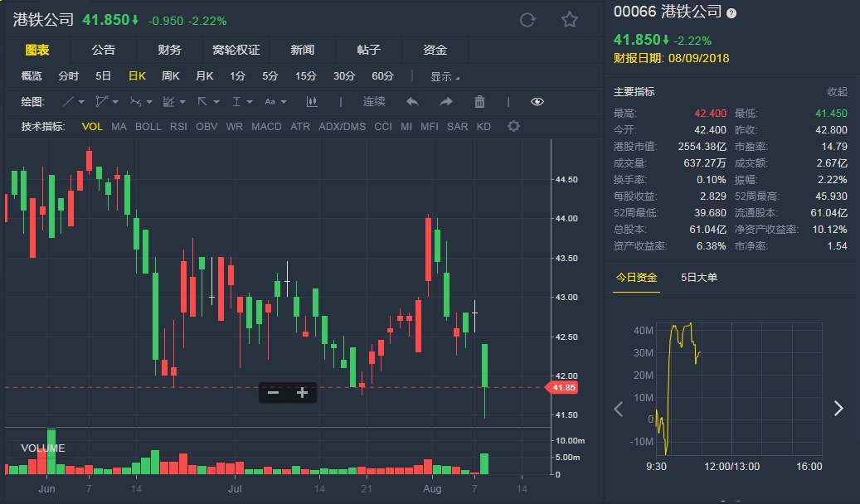Select the measure range tool
Viewport: 860px width, 504px height.
tap(236, 101)
